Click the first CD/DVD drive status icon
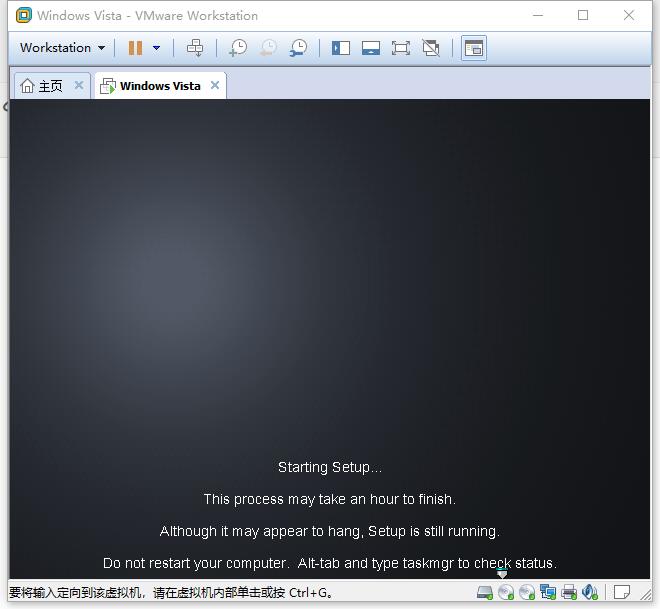660x609 pixels. pyautogui.click(x=506, y=593)
